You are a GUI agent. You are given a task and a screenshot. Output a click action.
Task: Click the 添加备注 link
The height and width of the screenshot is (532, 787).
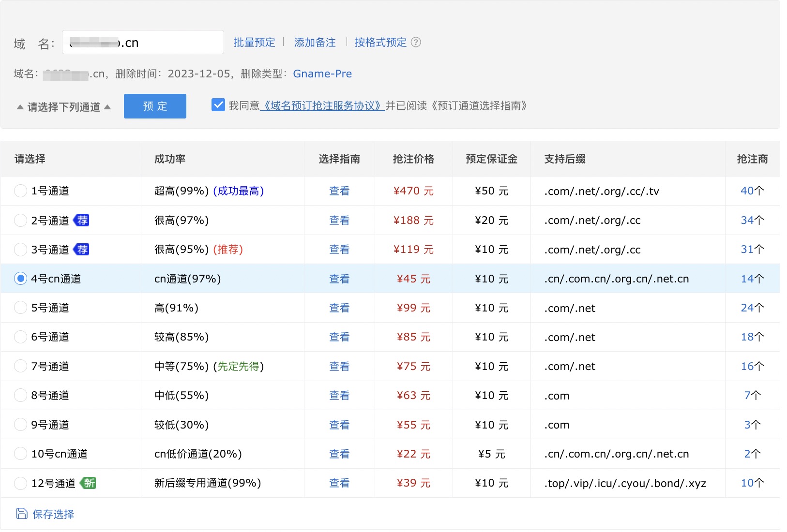(315, 43)
